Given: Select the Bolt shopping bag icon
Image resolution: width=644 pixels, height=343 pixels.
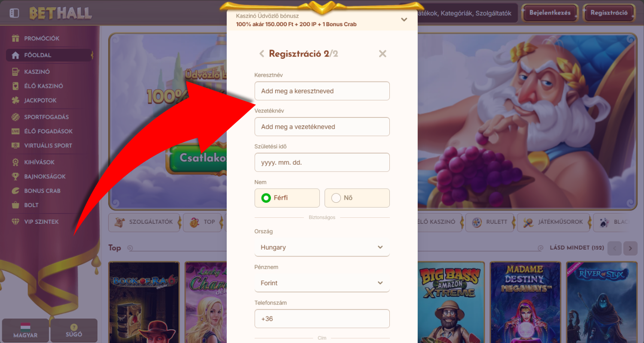Looking at the screenshot, I should tap(15, 205).
